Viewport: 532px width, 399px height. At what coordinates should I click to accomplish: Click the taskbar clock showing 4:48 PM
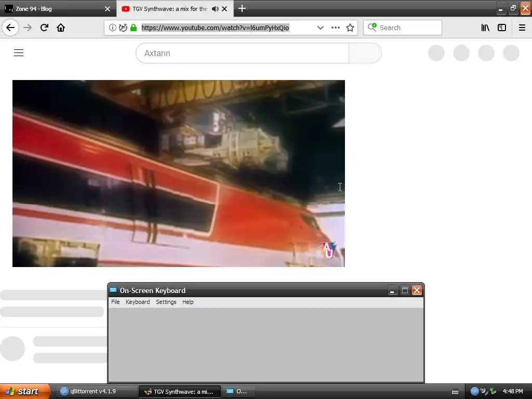pos(513,391)
